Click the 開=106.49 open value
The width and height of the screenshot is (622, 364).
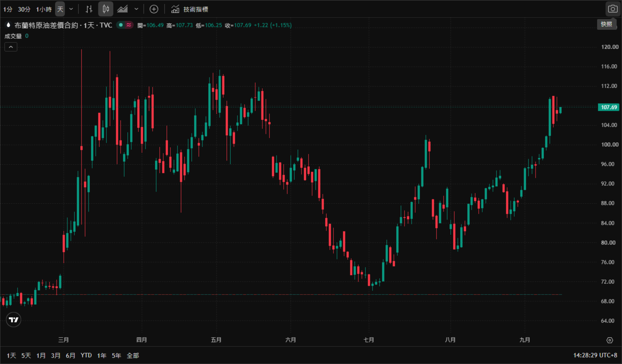pyautogui.click(x=150, y=25)
